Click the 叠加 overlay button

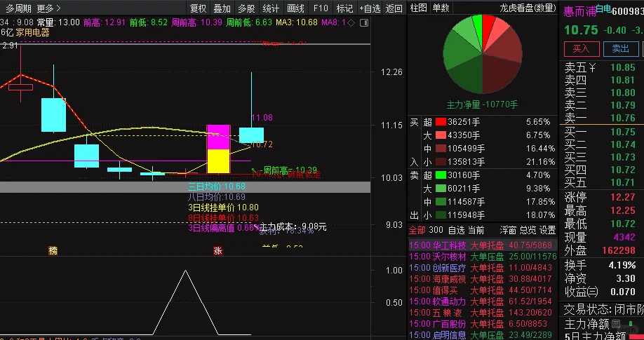(222, 8)
